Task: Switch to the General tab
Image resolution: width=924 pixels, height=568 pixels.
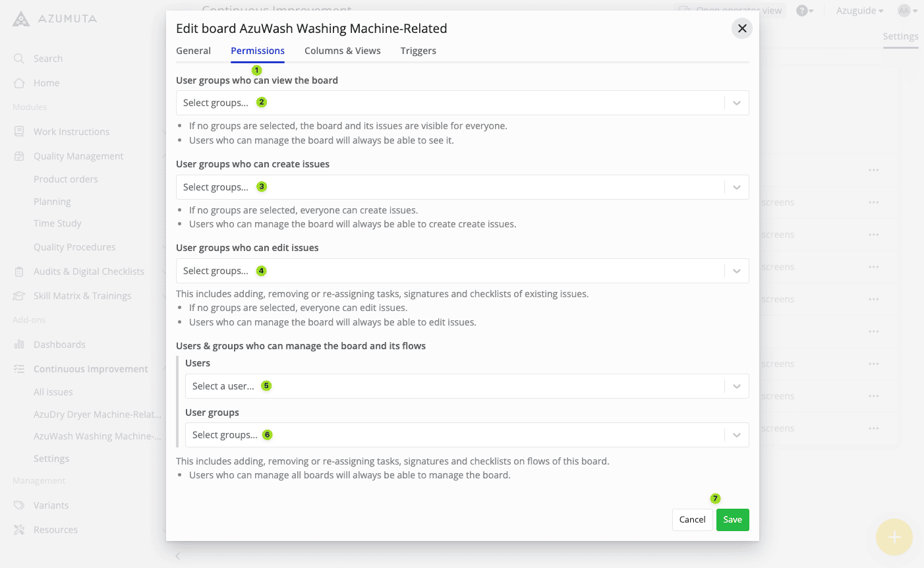Action: (x=193, y=51)
